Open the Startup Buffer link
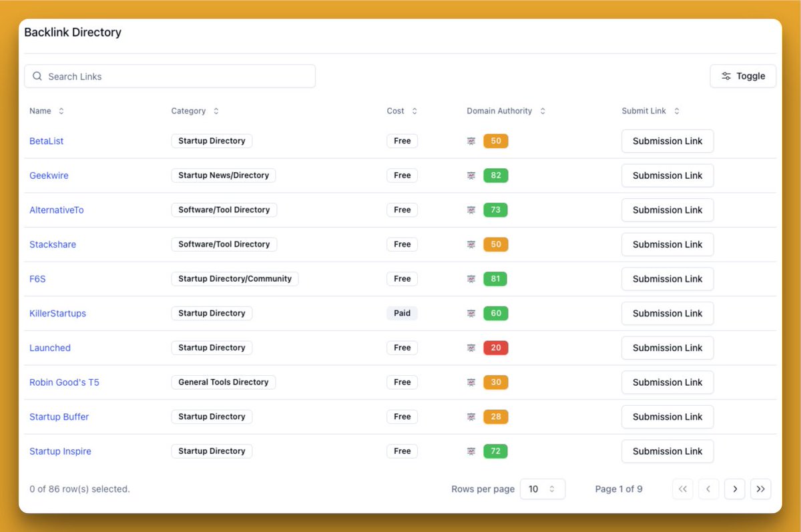 [59, 417]
